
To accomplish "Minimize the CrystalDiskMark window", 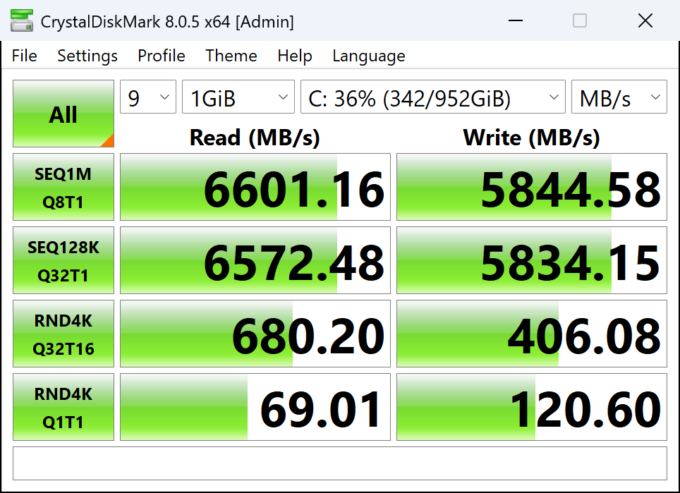I will (x=515, y=20).
